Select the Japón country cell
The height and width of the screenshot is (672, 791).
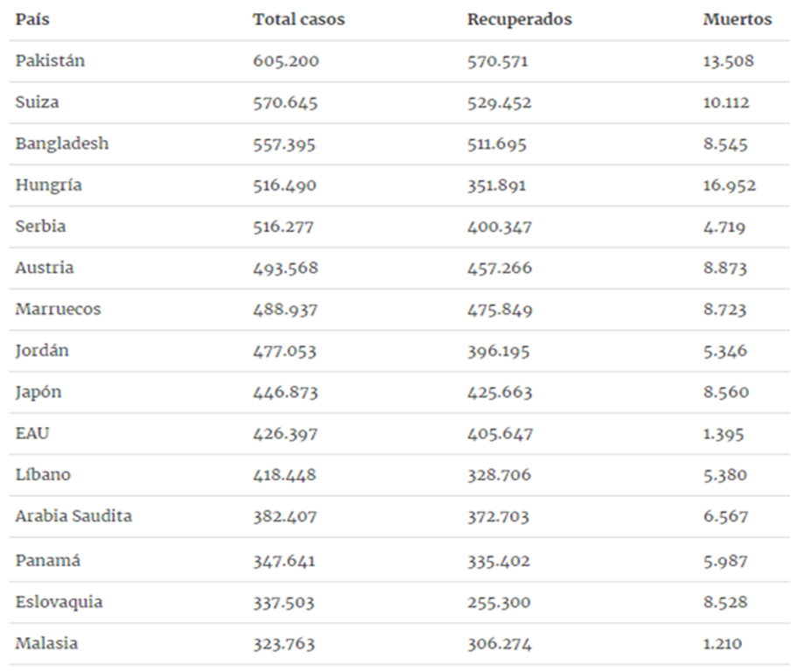(38, 393)
